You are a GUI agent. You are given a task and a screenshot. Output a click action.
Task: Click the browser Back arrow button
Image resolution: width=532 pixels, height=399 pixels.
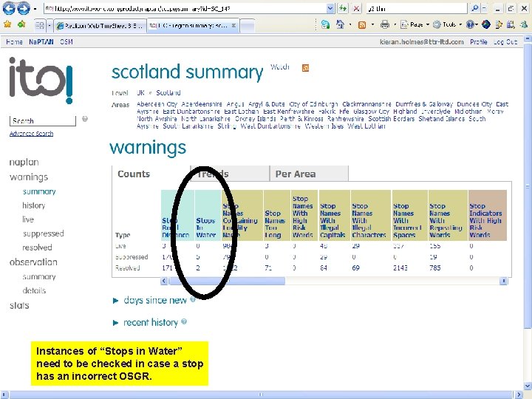(9, 8)
